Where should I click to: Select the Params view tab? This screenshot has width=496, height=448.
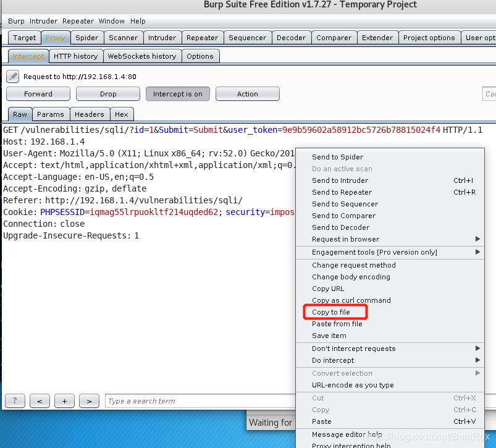(x=50, y=114)
